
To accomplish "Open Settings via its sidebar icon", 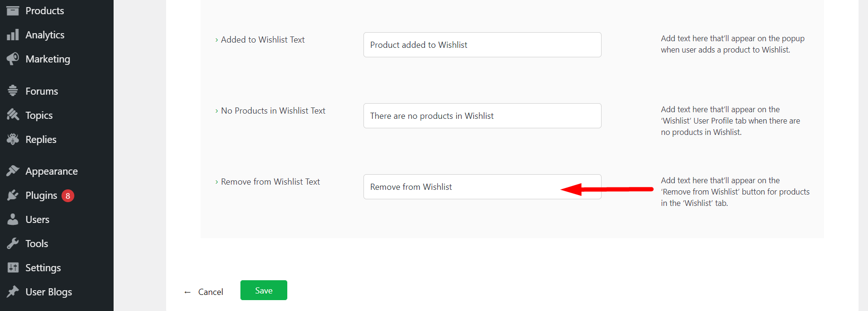I will pos(13,267).
